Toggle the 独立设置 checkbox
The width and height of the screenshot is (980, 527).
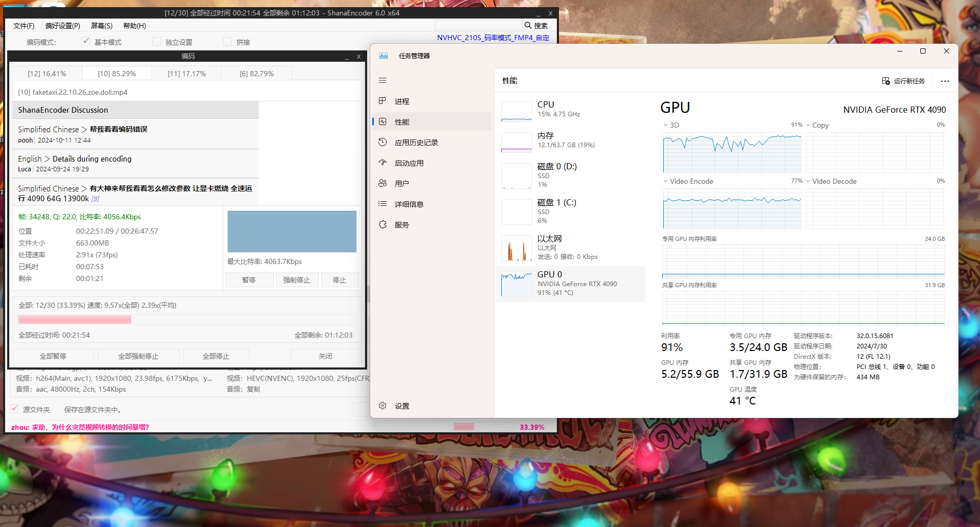pos(156,42)
